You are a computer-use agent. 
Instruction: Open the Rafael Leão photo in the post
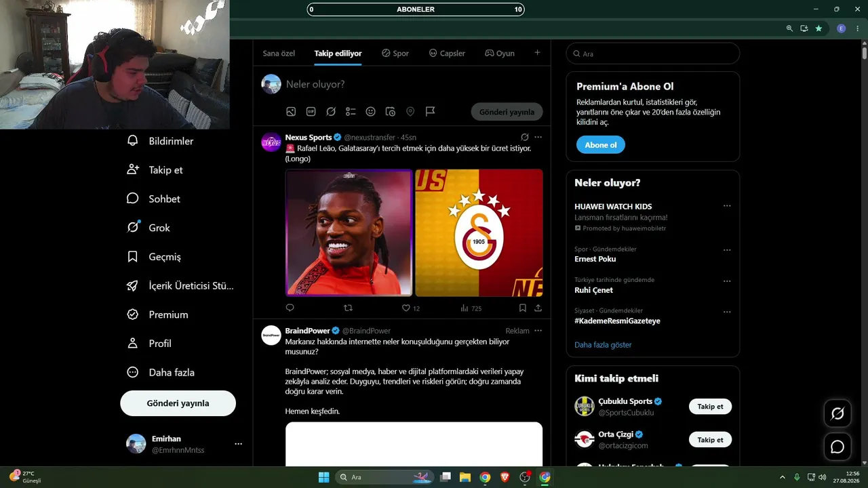tap(349, 232)
